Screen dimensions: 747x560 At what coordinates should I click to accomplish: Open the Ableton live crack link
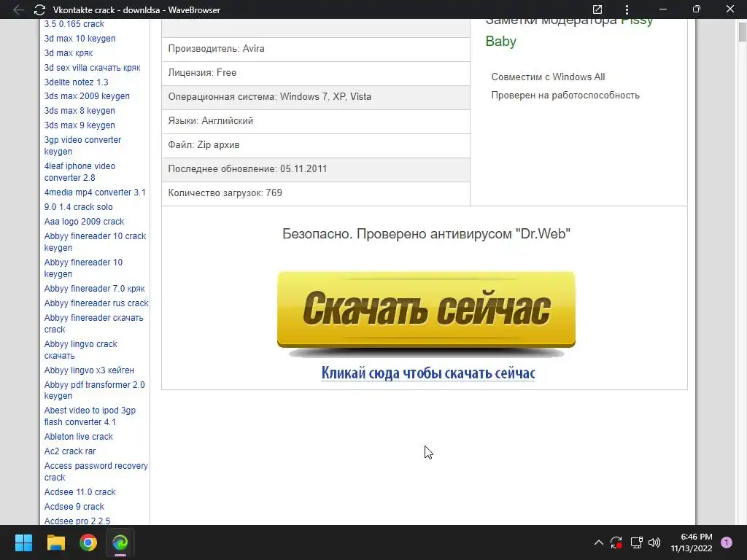click(x=79, y=437)
